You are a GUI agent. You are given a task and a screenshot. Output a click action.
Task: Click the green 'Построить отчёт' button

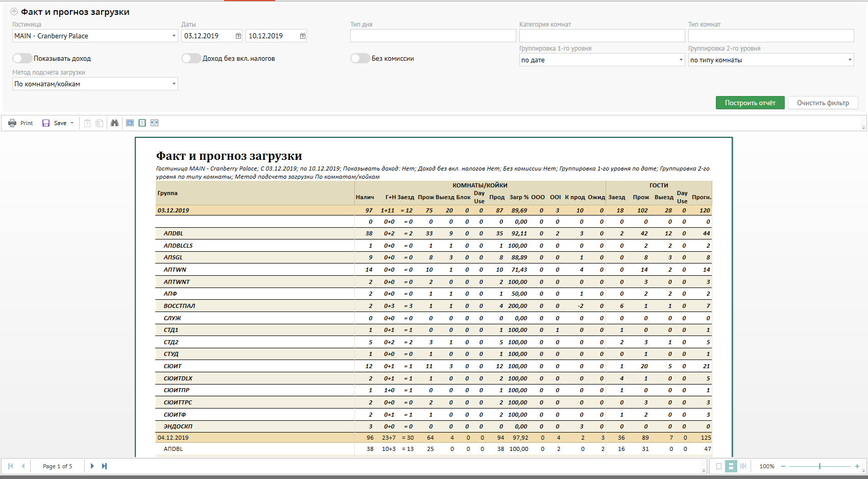pos(750,103)
